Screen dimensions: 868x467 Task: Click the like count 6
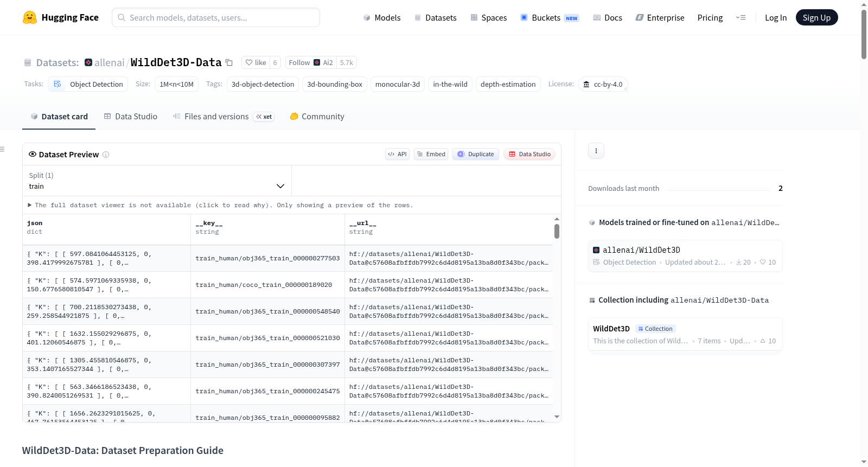[x=275, y=62]
